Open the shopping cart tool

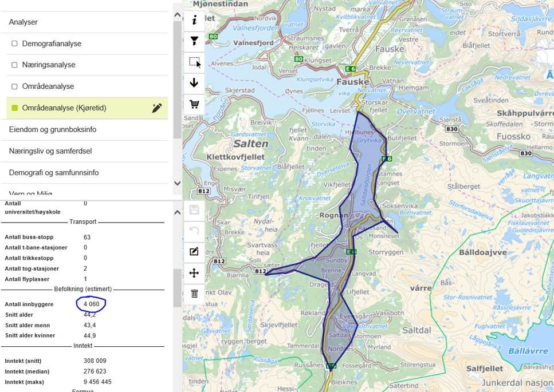click(x=194, y=103)
